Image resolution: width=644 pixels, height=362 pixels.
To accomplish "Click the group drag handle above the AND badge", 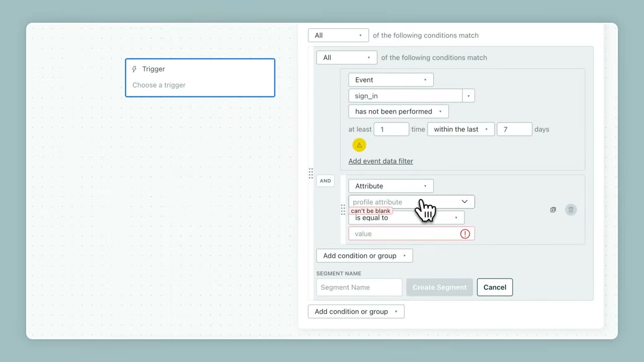I will tap(311, 173).
